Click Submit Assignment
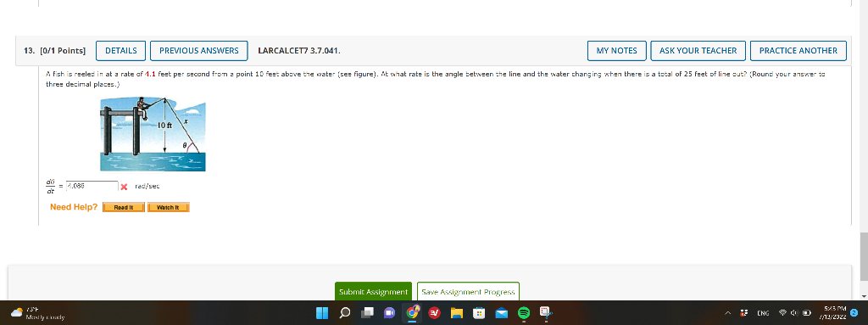The height and width of the screenshot is (325, 868). (x=373, y=291)
